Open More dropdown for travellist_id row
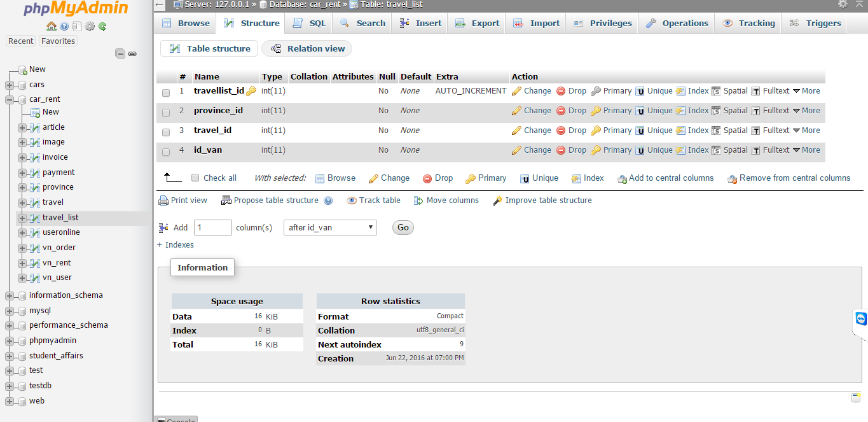This screenshot has height=422, width=868. coord(806,91)
